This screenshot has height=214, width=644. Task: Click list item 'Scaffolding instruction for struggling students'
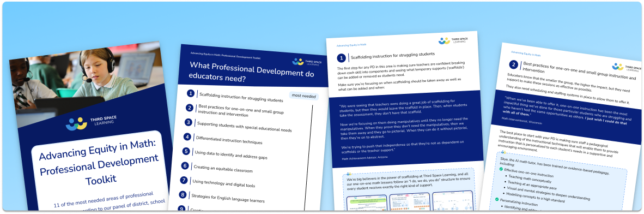pos(241,97)
